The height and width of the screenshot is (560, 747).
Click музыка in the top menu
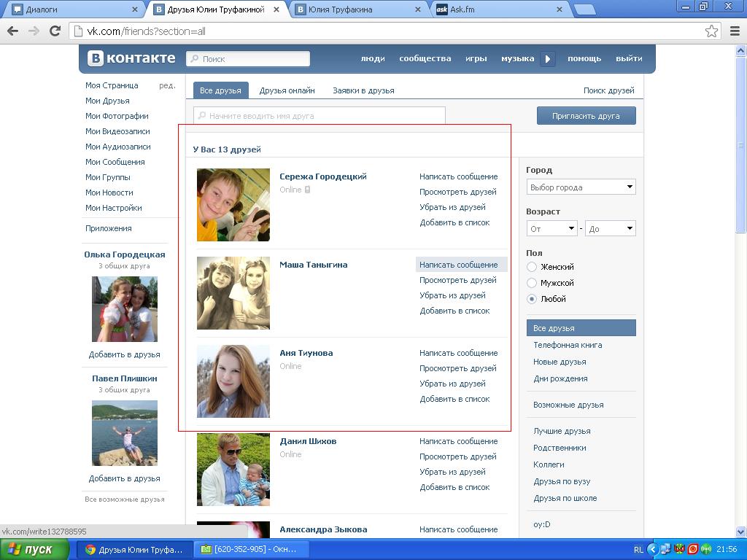(x=517, y=58)
